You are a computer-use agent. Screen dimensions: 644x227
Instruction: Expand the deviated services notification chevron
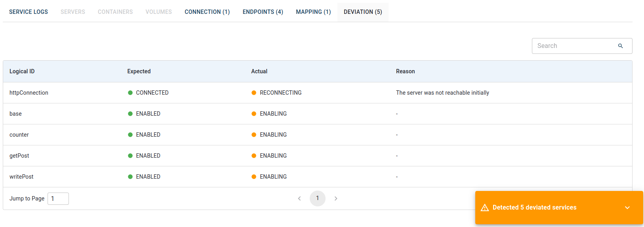click(x=627, y=208)
